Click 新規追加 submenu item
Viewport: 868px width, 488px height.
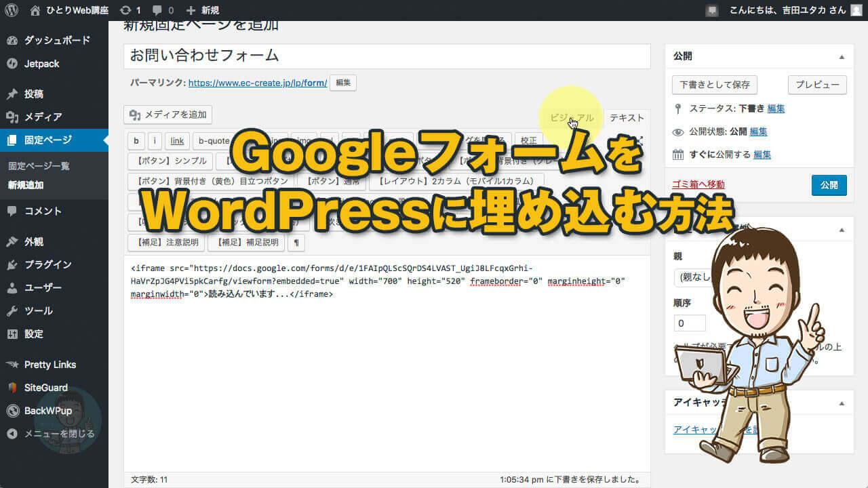click(x=25, y=184)
